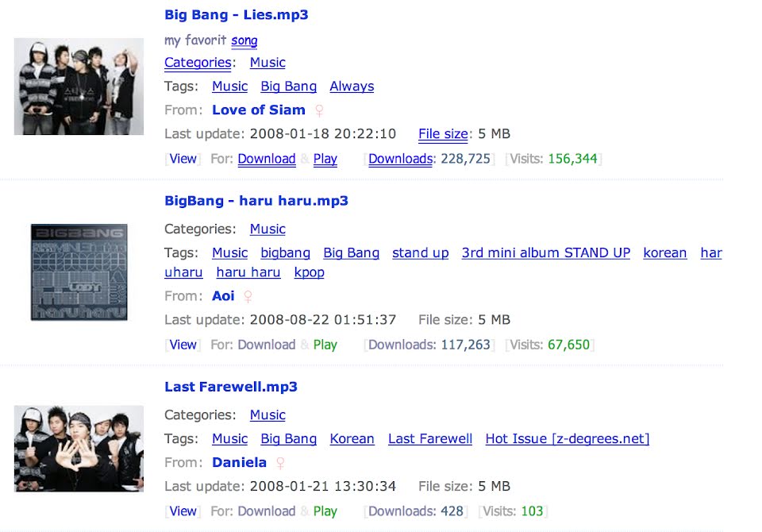Select the Hot Issue [z-degrees.net] tag
762x532 pixels.
click(567, 438)
